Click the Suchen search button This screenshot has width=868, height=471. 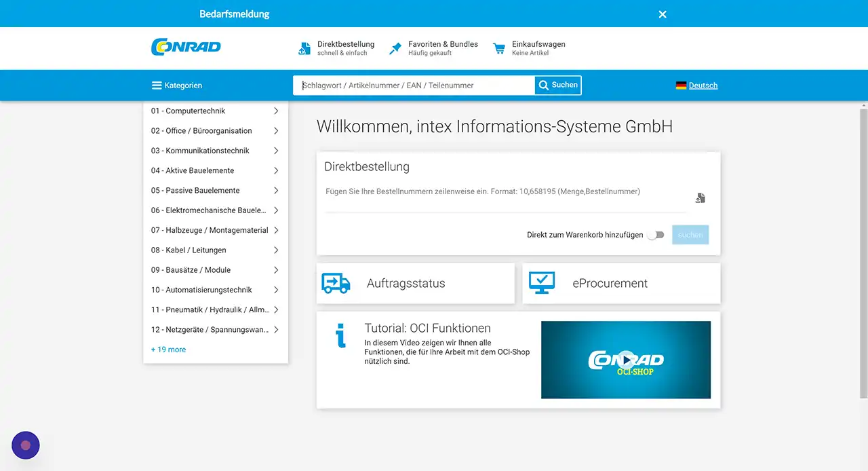(557, 86)
